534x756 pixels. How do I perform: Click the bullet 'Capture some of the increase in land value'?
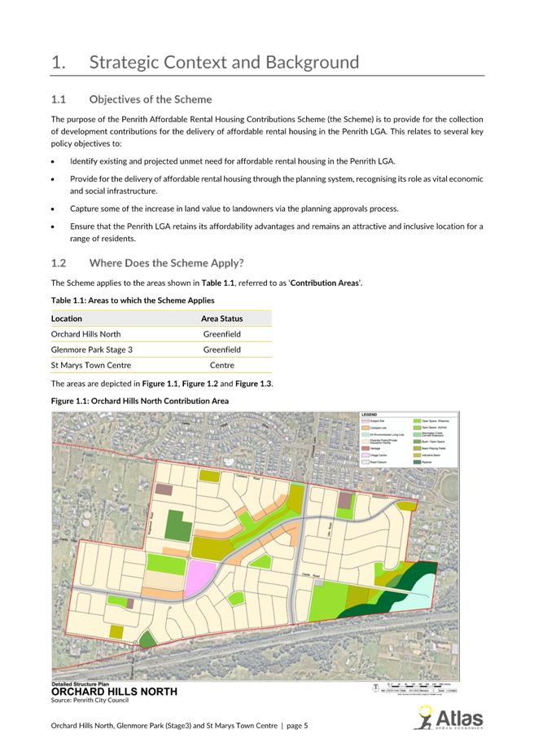pyautogui.click(x=234, y=209)
